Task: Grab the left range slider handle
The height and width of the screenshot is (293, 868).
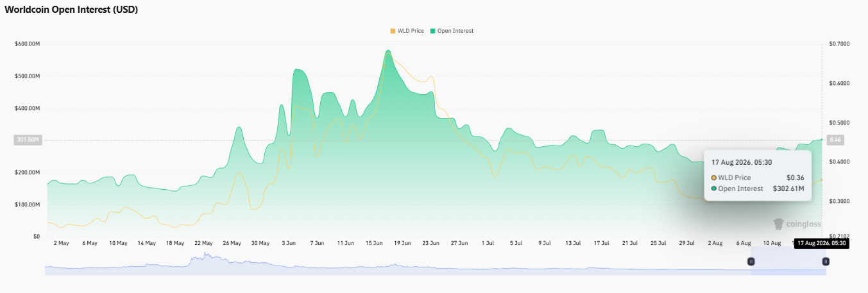Action: 751,262
